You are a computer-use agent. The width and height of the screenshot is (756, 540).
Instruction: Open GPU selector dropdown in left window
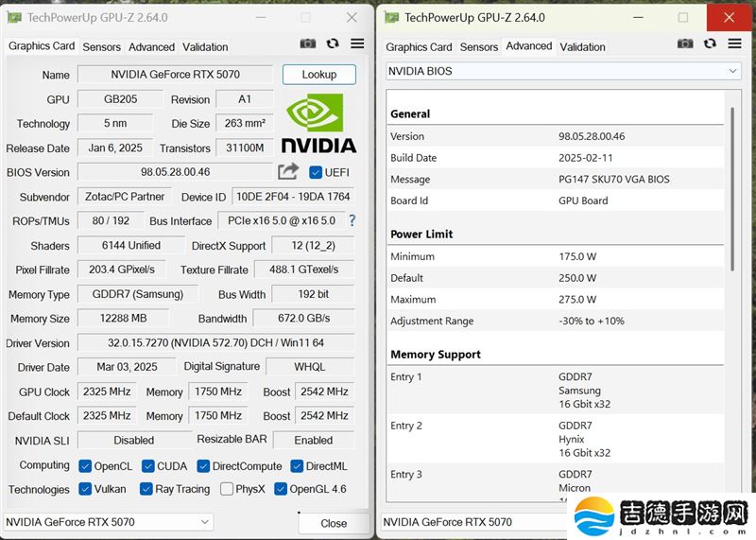coord(108,522)
